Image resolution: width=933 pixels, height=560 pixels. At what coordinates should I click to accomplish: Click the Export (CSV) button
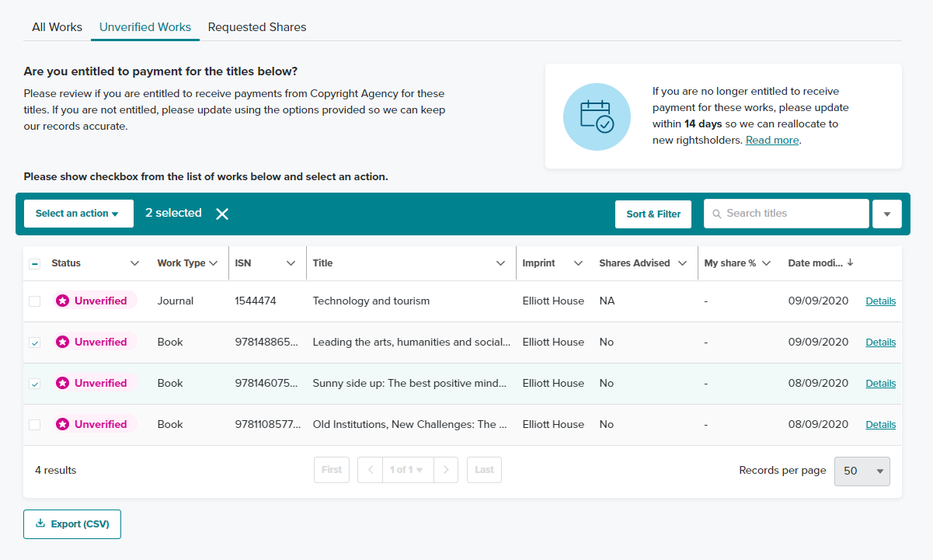[72, 524]
